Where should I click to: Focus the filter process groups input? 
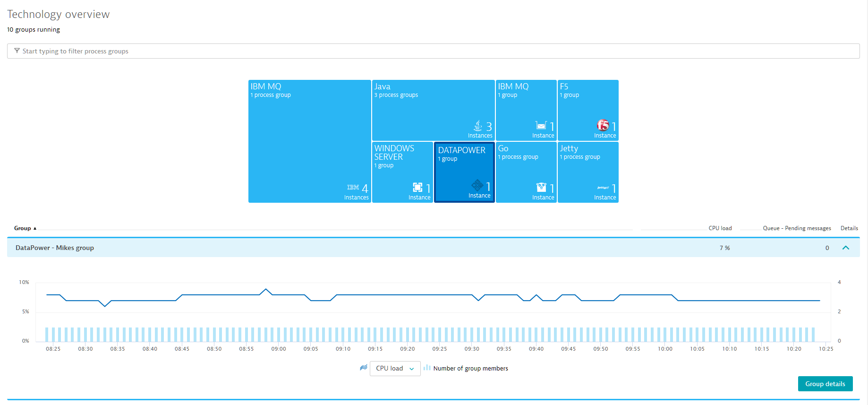point(433,51)
